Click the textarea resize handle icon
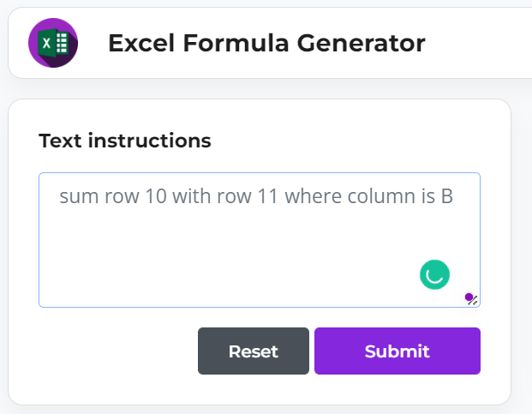 (473, 301)
